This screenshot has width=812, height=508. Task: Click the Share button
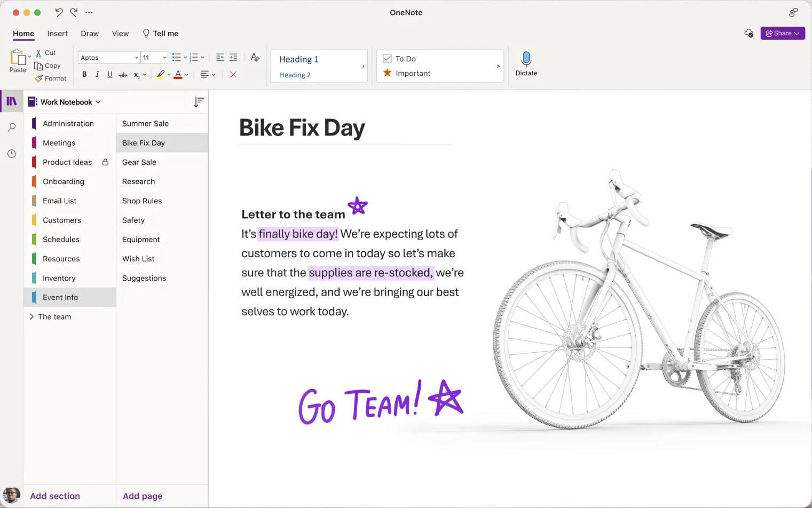[783, 33]
